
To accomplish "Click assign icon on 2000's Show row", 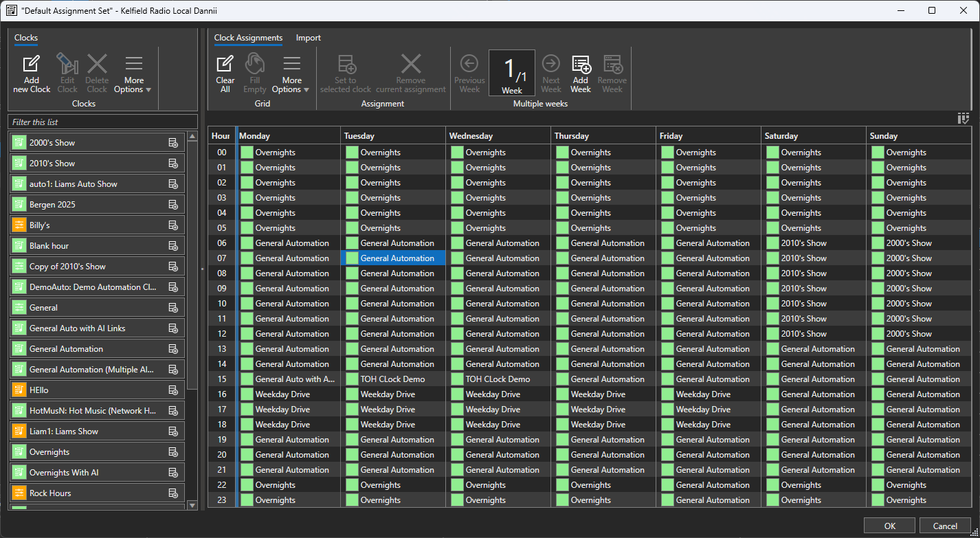I will pyautogui.click(x=173, y=143).
